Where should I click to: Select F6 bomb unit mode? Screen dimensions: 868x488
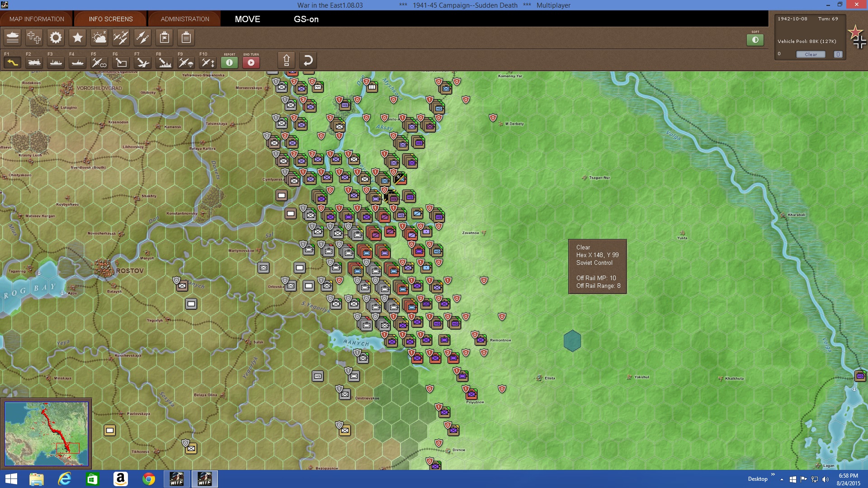point(121,62)
